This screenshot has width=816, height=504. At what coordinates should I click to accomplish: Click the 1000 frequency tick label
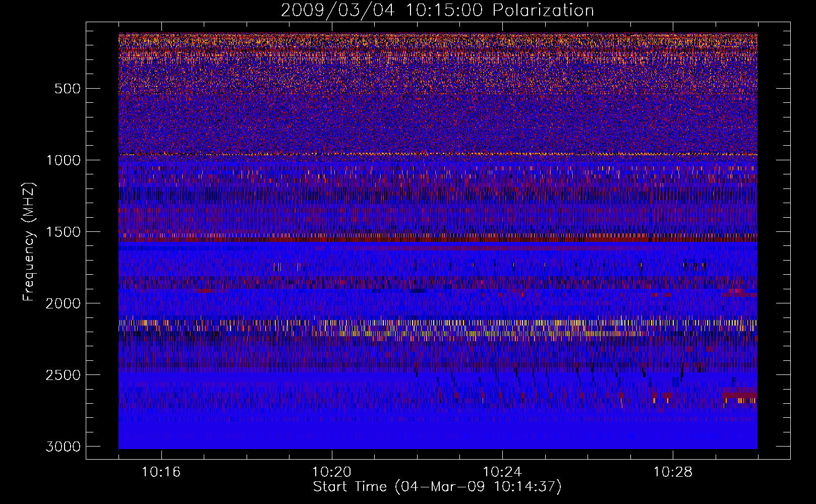tap(63, 160)
